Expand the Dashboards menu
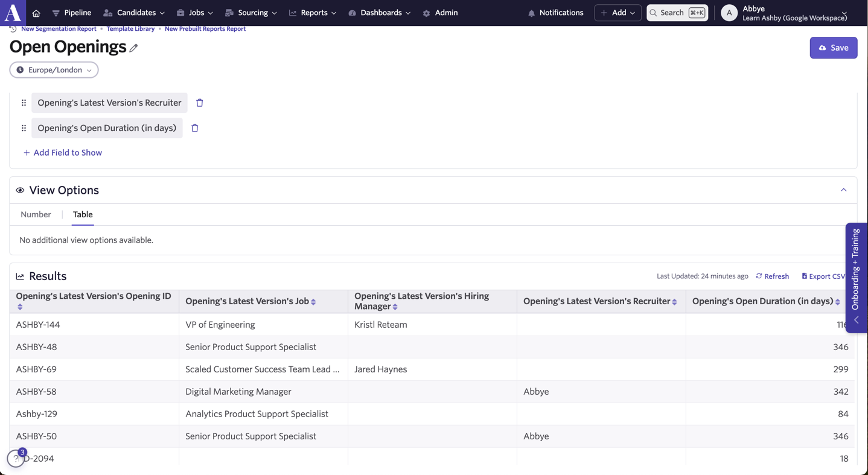868x475 pixels. (380, 13)
